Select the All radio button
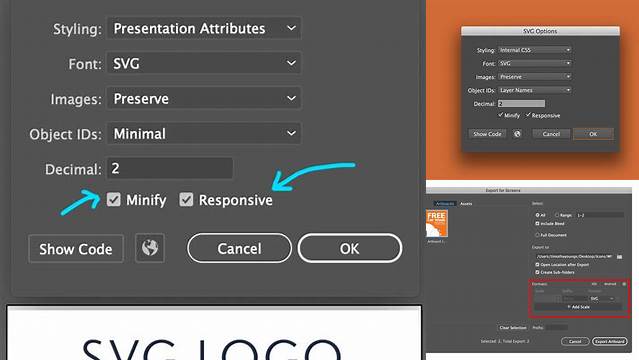The image size is (639, 360). 538,215
